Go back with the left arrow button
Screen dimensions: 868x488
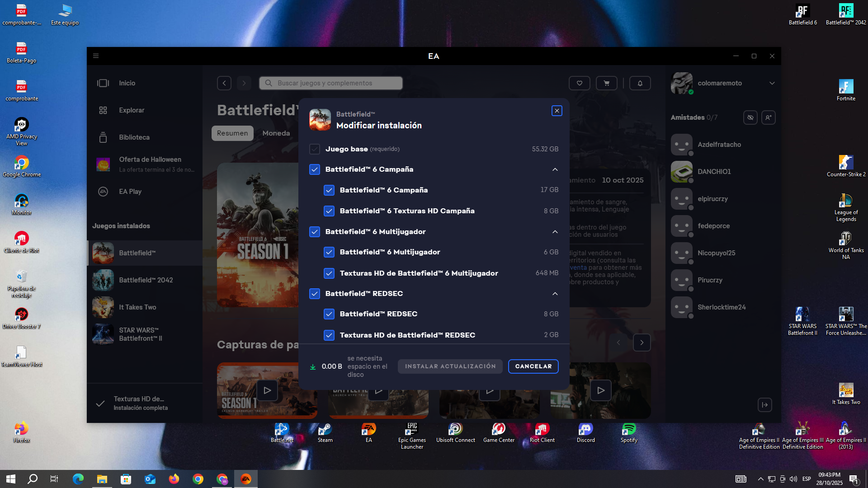click(224, 83)
